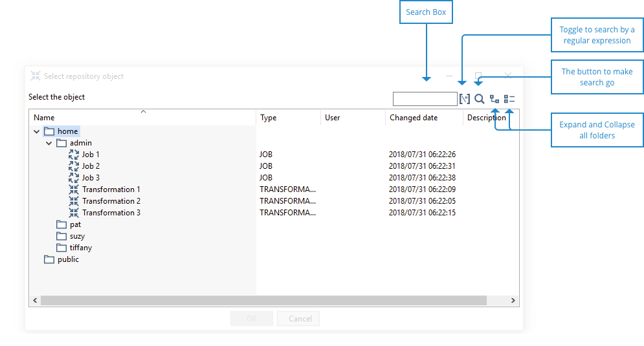Collapse the admin folder chevron
The width and height of the screenshot is (644, 346).
(49, 143)
